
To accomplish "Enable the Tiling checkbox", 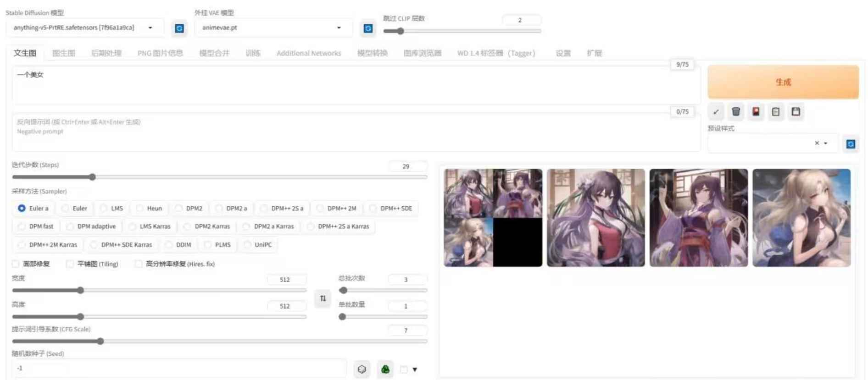I will pyautogui.click(x=70, y=264).
